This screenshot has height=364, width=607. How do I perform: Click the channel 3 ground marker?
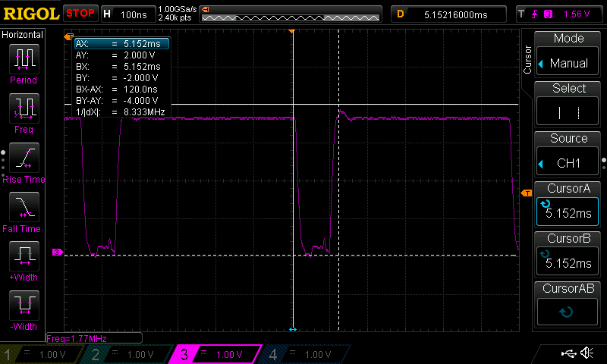(58, 253)
